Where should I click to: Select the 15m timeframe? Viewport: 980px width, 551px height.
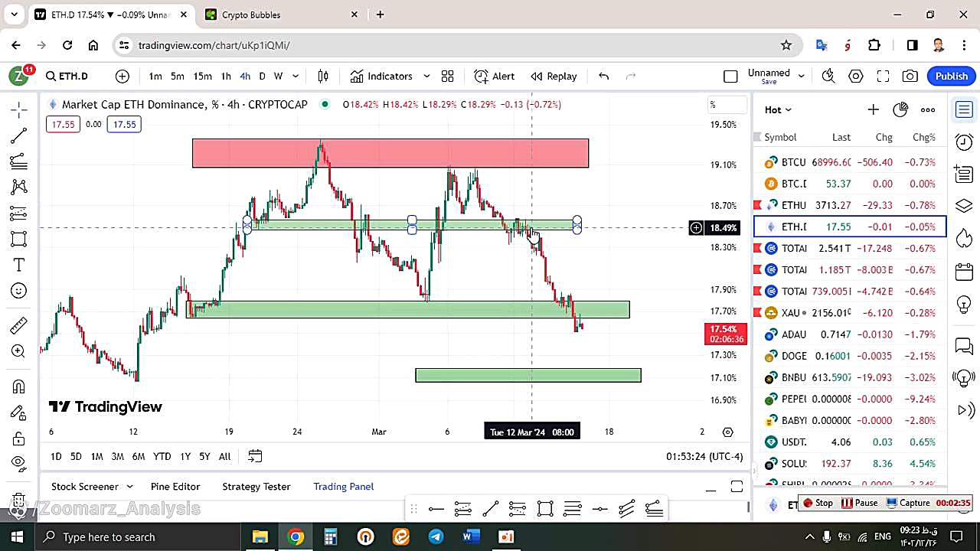click(x=202, y=76)
